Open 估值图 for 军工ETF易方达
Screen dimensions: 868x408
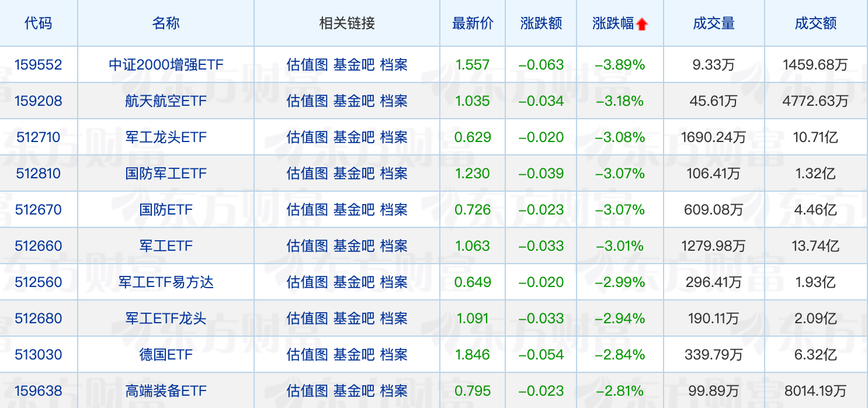pyautogui.click(x=307, y=282)
